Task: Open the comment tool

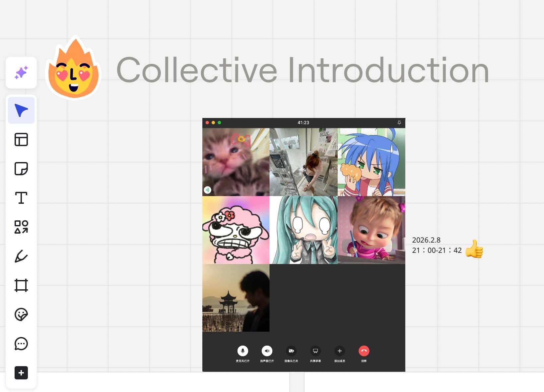Action: point(21,344)
